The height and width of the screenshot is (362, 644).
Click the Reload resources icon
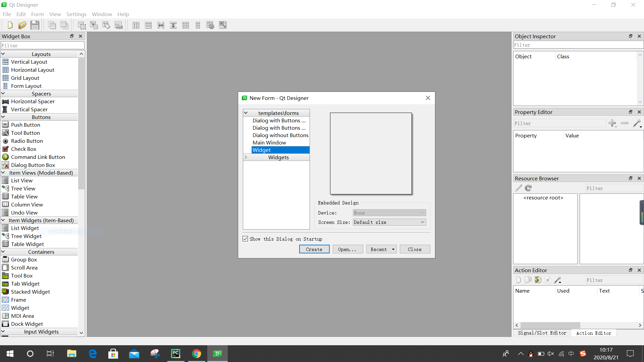528,188
